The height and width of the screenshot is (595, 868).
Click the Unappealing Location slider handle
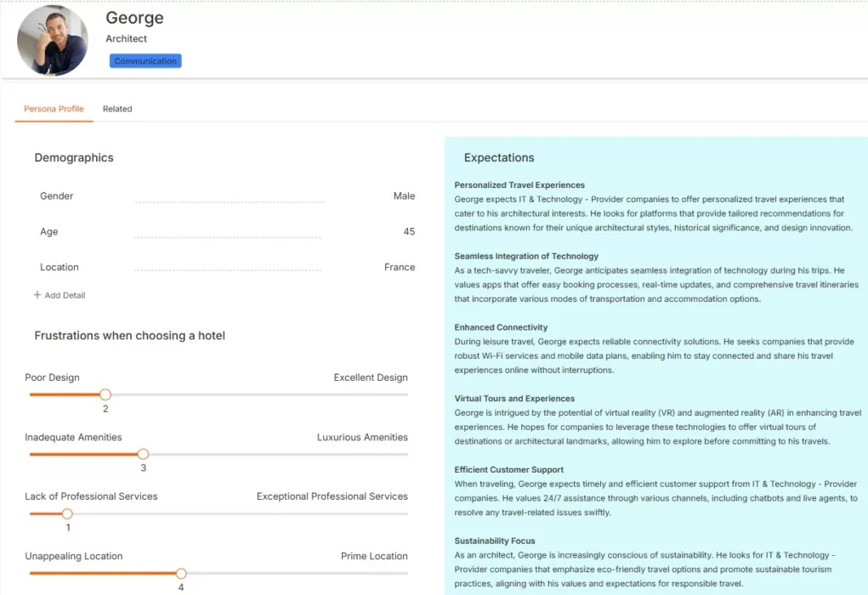[x=181, y=574]
